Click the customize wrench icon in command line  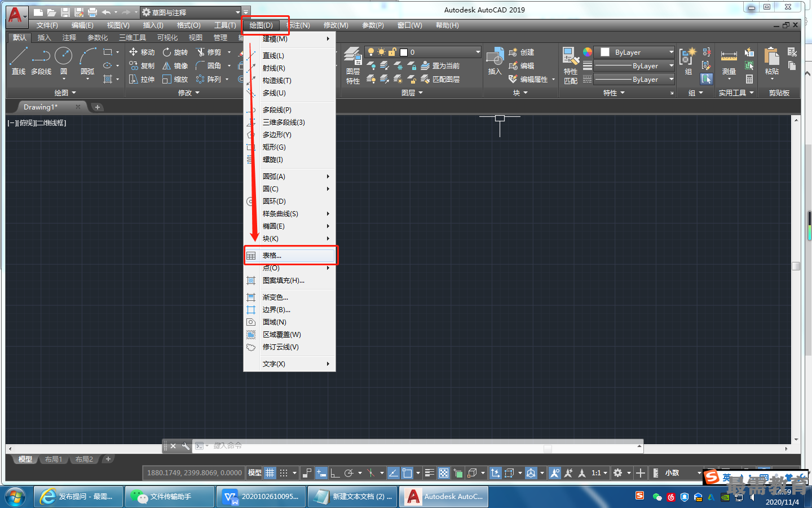186,446
